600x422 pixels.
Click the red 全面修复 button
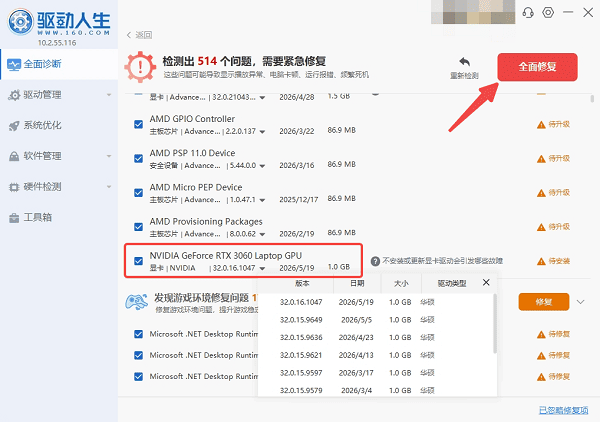pyautogui.click(x=537, y=67)
